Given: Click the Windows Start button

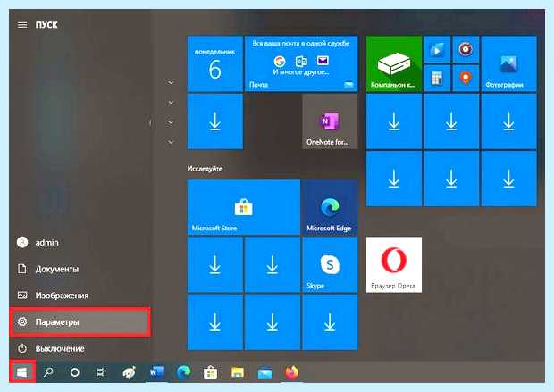Looking at the screenshot, I should [22, 371].
